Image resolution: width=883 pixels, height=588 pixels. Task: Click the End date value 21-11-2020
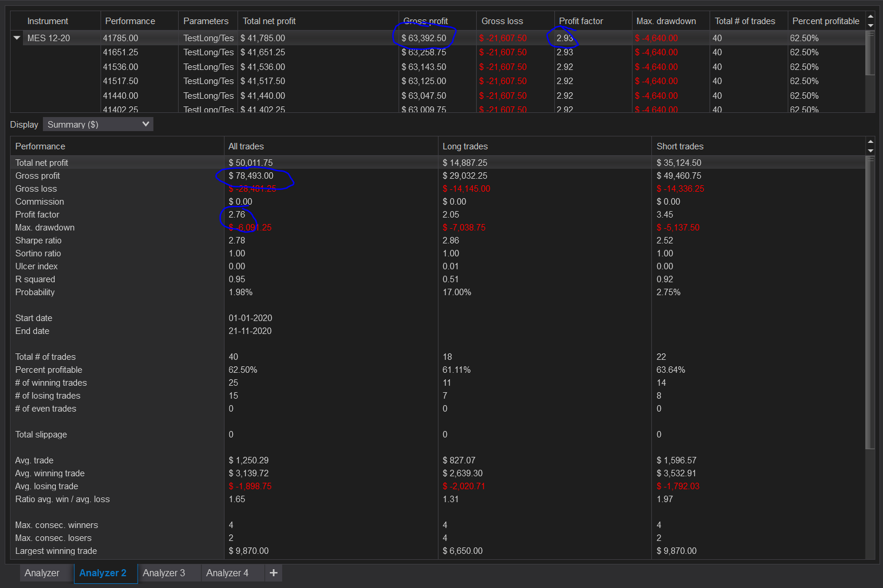[x=250, y=331]
